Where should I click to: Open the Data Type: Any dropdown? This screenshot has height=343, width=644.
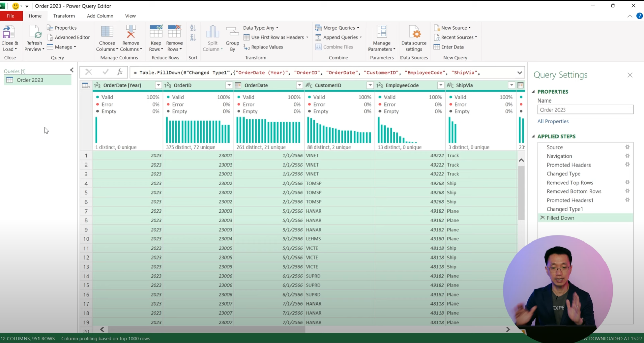pyautogui.click(x=260, y=28)
